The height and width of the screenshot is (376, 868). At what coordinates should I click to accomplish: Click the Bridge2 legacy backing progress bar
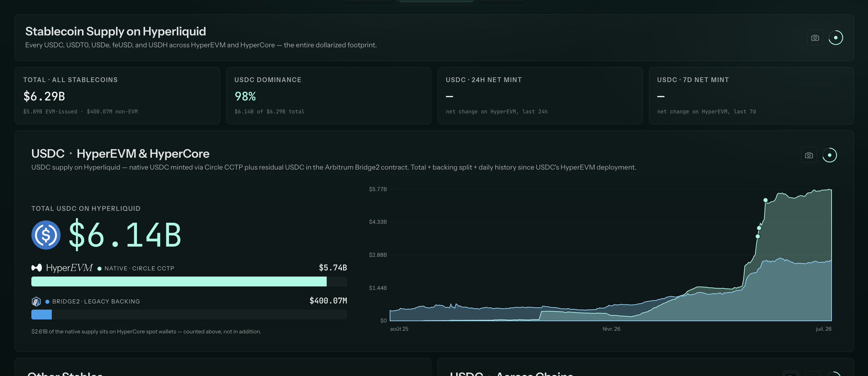(x=189, y=315)
